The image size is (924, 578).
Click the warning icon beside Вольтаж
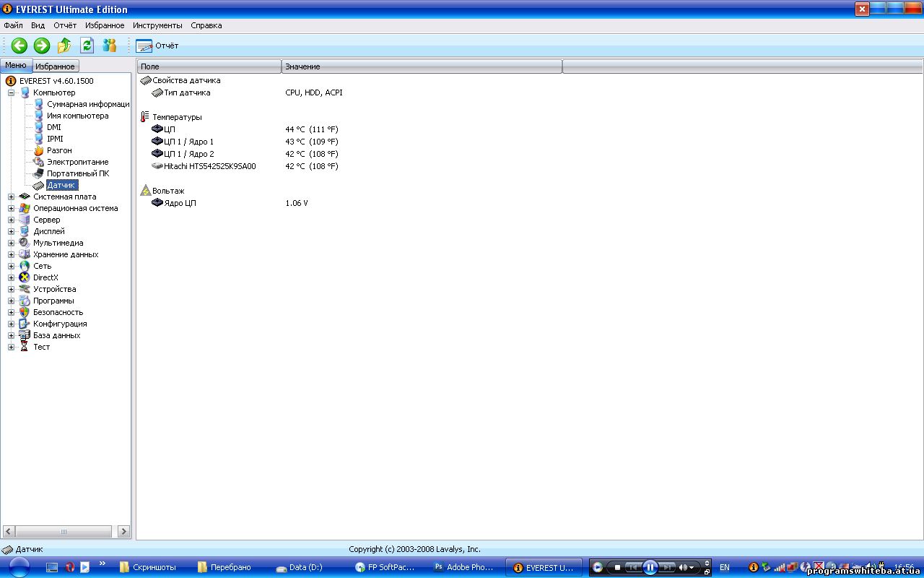(146, 191)
